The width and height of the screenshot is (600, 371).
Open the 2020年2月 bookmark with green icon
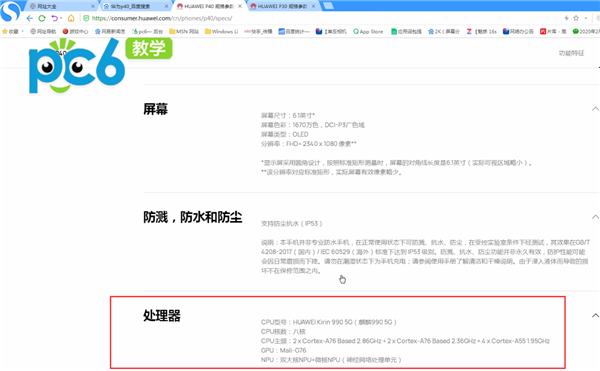586,31
